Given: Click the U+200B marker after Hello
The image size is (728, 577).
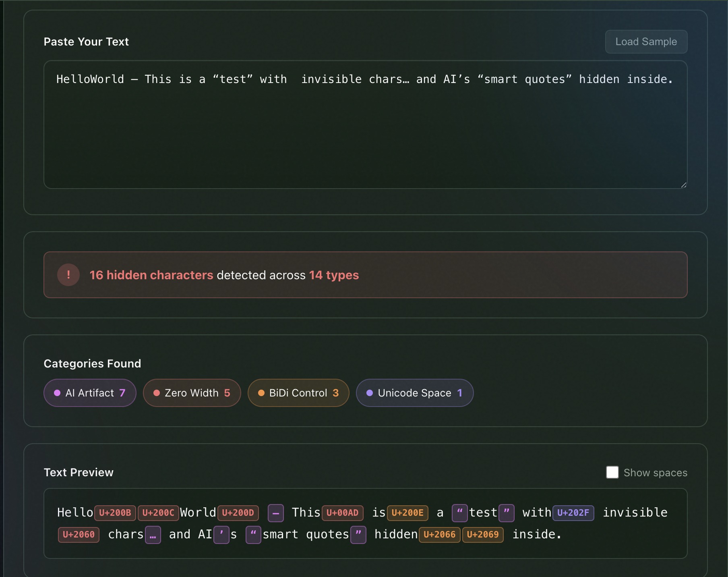Looking at the screenshot, I should coord(115,513).
